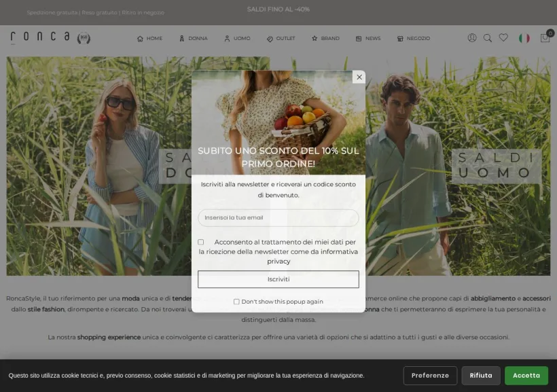Close the newsletter popup with the X

pyautogui.click(x=359, y=77)
